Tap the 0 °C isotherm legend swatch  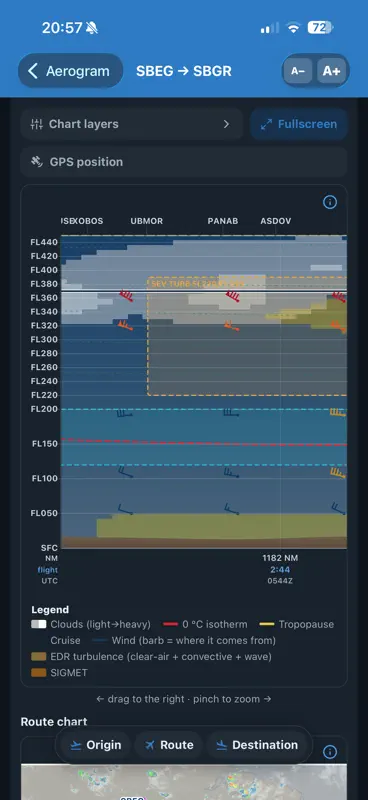(170, 624)
